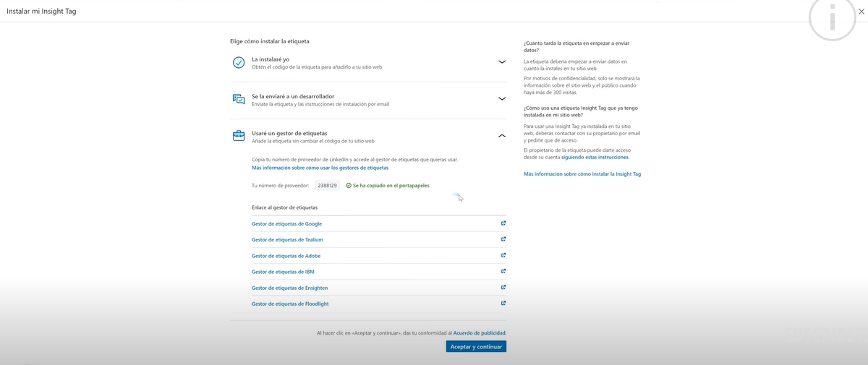The image size is (868, 365).
Task: Open external link icon for Gestor de etiquetas de Floodlight
Action: (503, 303)
